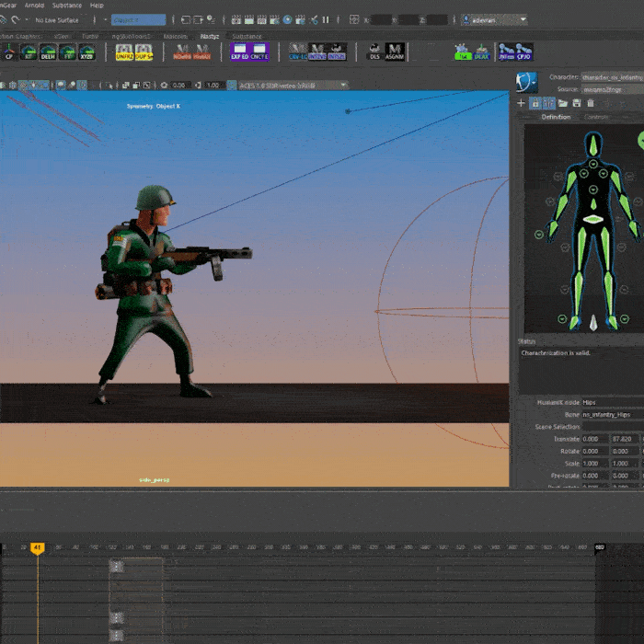The height and width of the screenshot is (644, 644).
Task: Toggle the left hand details circle on figure
Action: pyautogui.click(x=539, y=235)
